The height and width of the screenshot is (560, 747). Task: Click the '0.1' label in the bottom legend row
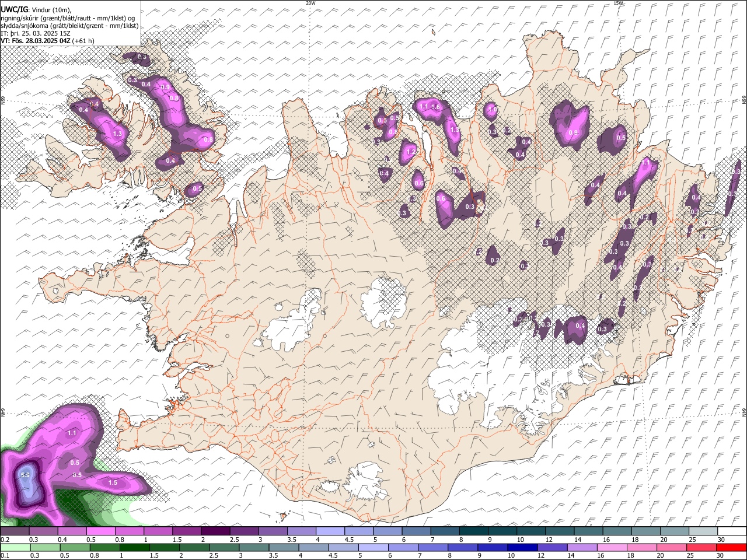(x=5, y=555)
